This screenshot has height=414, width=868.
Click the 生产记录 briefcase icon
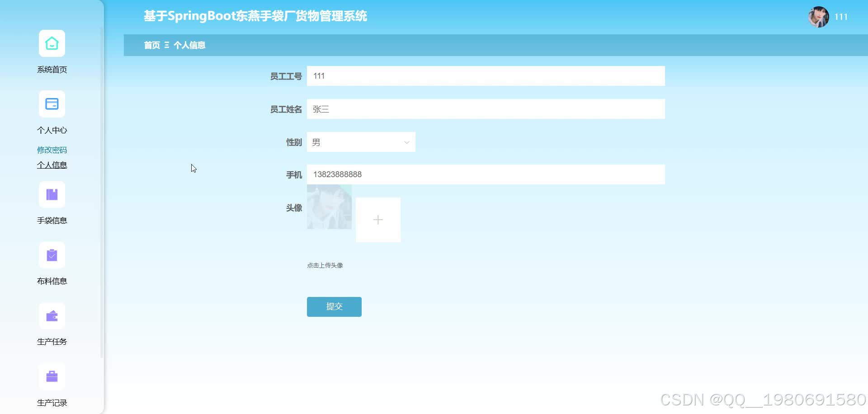point(52,376)
